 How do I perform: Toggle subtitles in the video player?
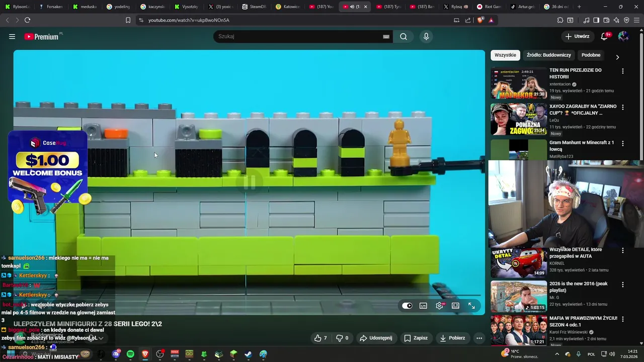(x=423, y=306)
